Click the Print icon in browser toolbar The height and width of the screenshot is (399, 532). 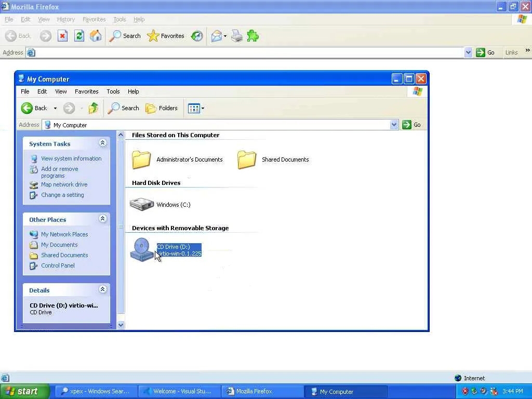(x=237, y=36)
